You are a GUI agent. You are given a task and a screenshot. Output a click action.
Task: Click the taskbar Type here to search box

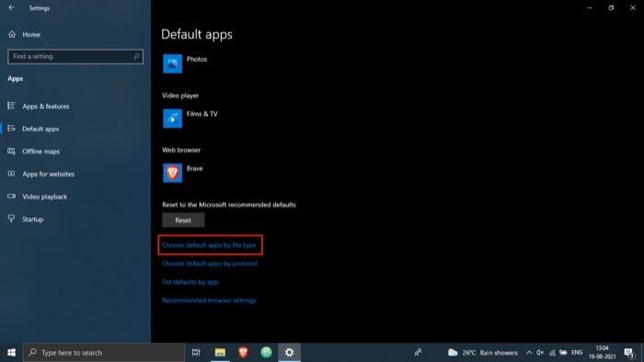click(x=104, y=353)
